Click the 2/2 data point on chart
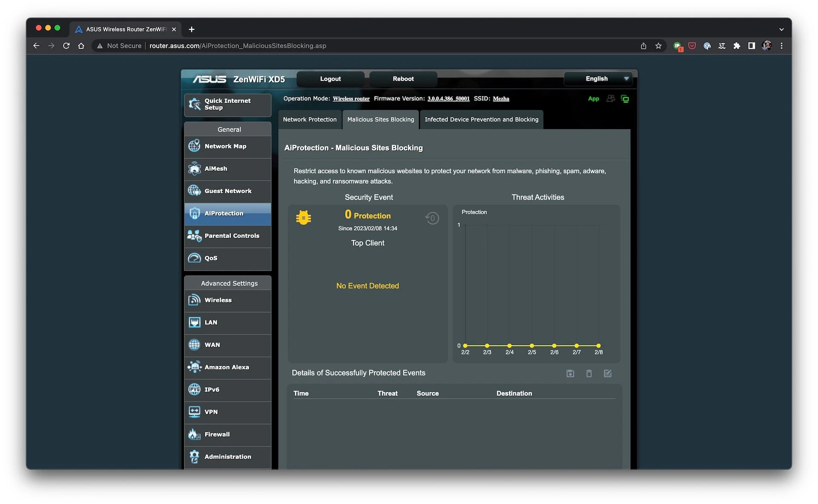Image resolution: width=818 pixels, height=504 pixels. tap(465, 346)
